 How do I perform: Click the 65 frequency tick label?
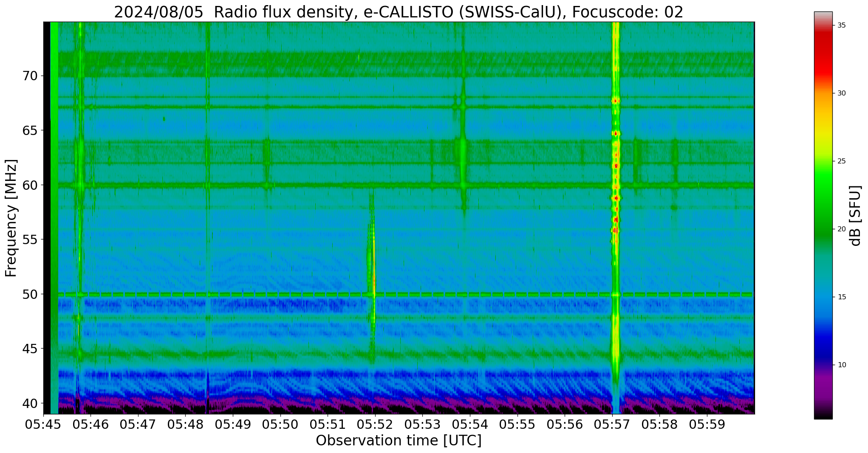tap(30, 130)
